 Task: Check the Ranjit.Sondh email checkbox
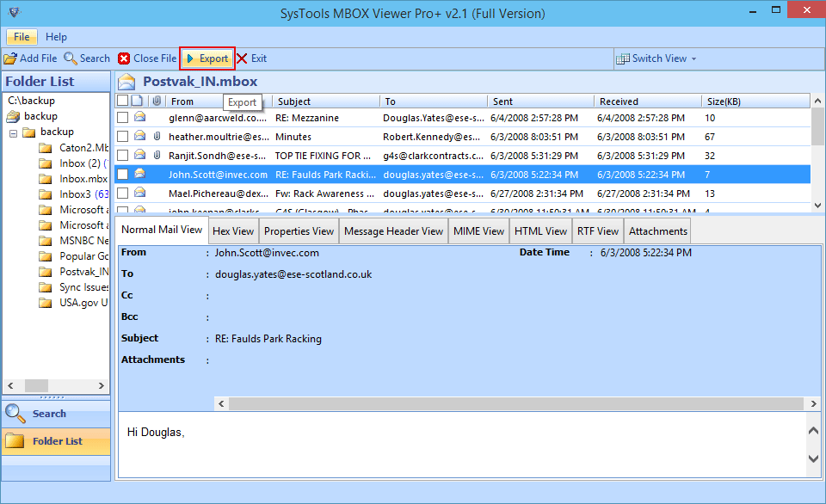[x=123, y=156]
